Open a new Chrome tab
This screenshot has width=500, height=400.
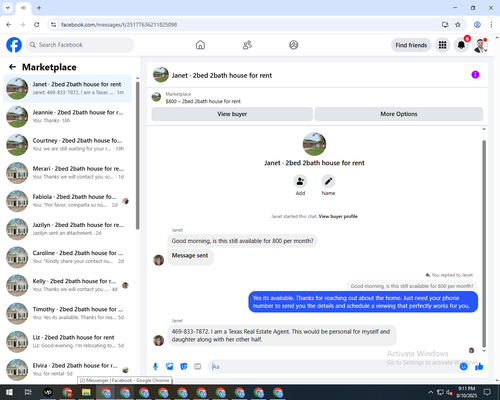click(x=39, y=8)
